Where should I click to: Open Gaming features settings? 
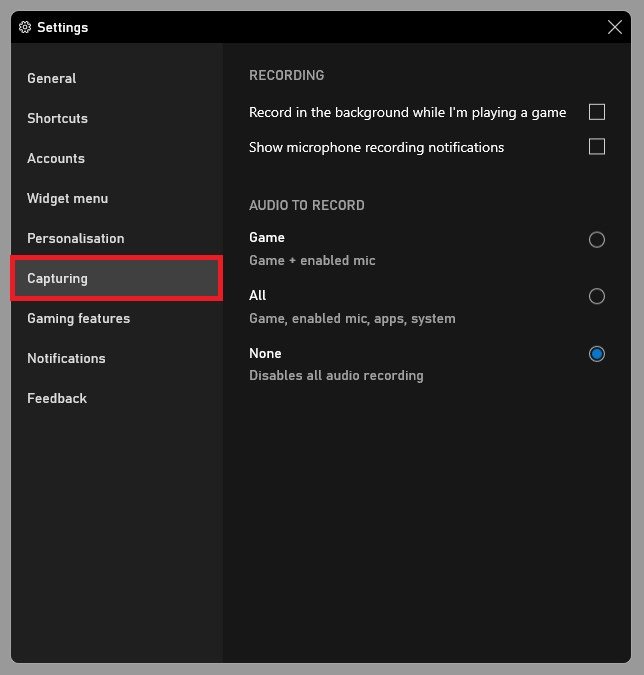pyautogui.click(x=79, y=318)
